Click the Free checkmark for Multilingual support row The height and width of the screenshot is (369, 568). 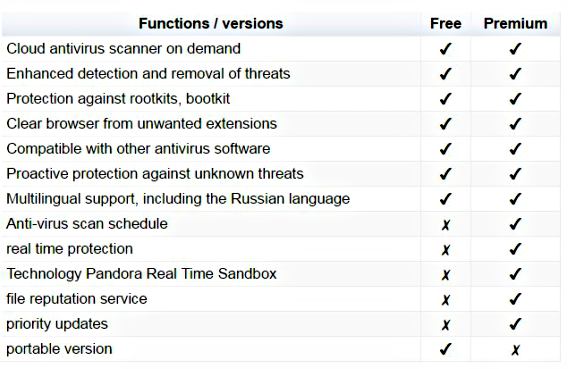[446, 199]
